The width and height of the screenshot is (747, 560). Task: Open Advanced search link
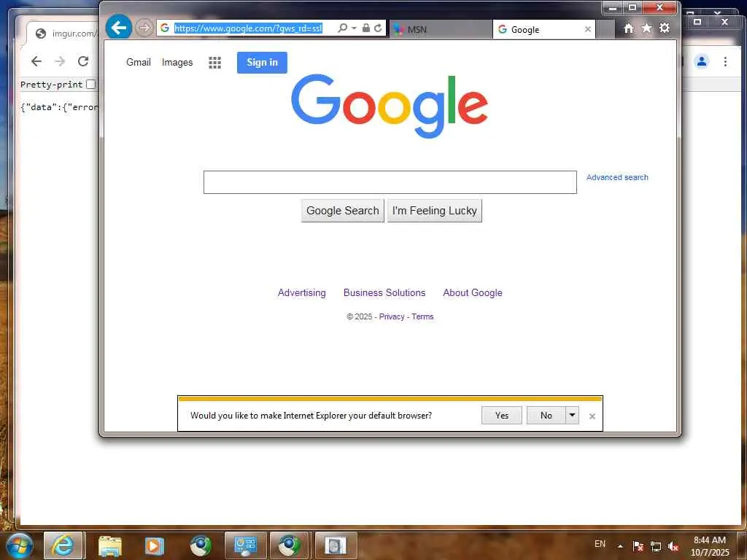pos(617,177)
